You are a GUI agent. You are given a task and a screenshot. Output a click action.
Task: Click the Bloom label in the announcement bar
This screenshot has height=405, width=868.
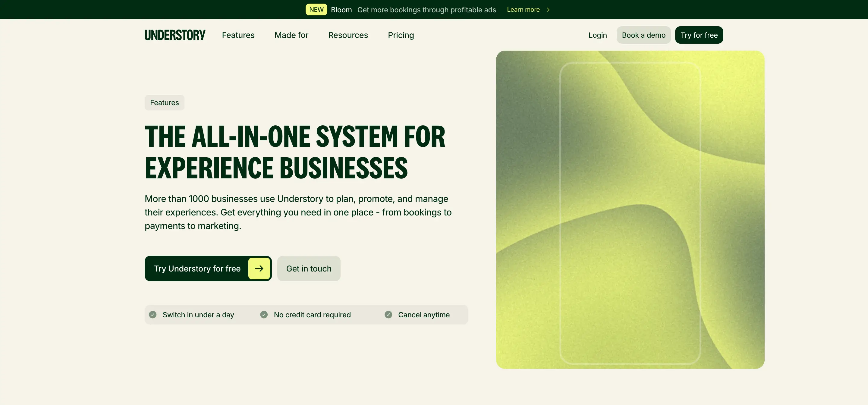tap(341, 10)
